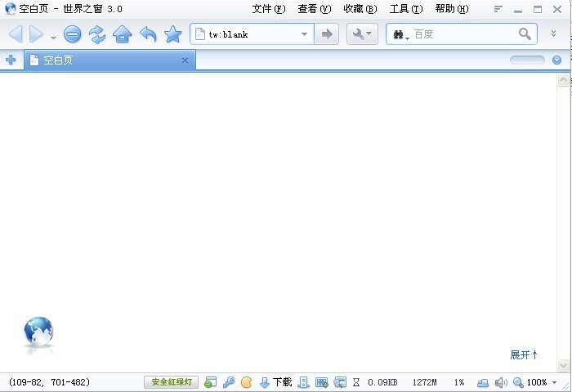Expand the address bar URL dropdown

(304, 34)
